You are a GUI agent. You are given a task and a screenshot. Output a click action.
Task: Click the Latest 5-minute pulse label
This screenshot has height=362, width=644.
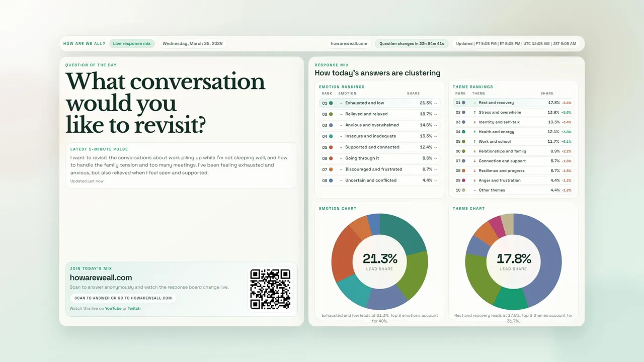tap(99, 149)
